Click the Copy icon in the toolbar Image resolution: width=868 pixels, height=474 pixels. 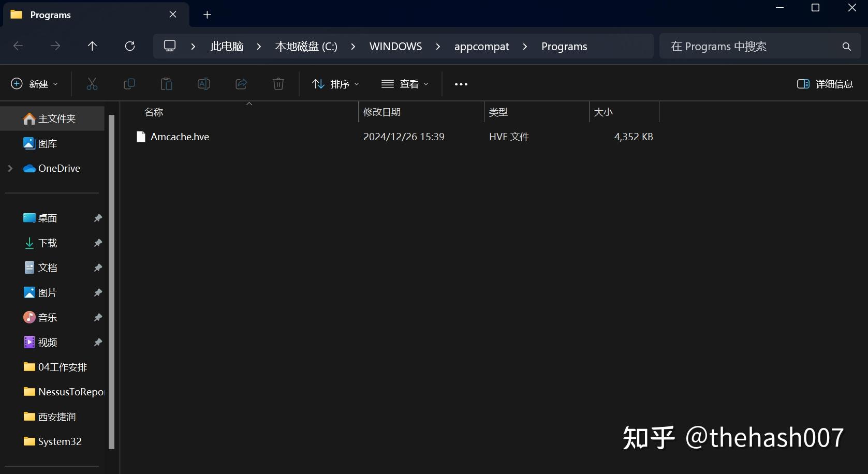129,84
